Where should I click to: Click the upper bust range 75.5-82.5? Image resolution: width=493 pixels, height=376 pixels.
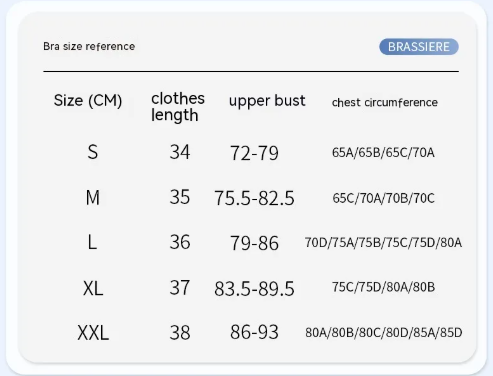[x=254, y=198]
